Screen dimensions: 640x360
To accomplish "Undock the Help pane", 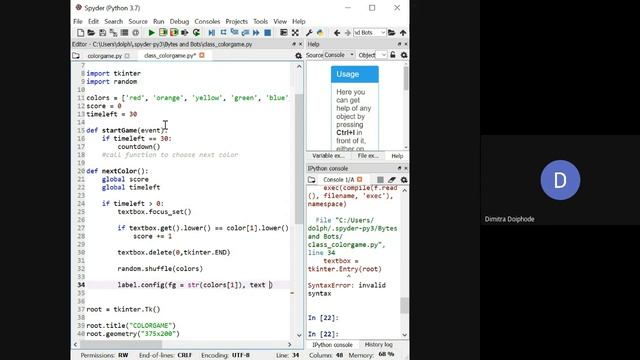I will point(399,44).
